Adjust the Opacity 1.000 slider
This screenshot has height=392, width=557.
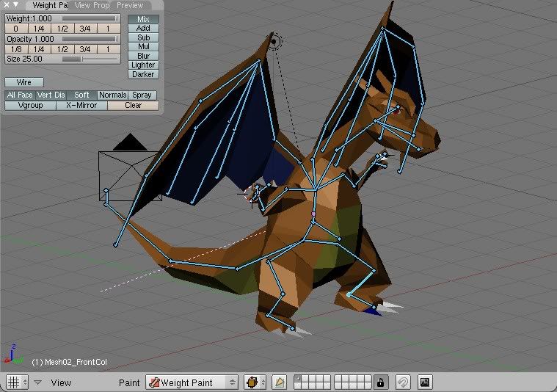(62, 39)
